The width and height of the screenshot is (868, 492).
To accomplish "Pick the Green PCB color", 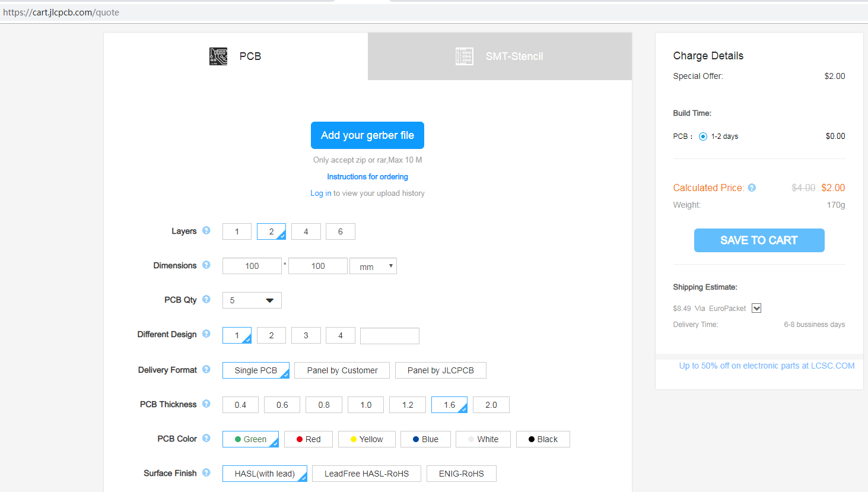I will [250, 439].
